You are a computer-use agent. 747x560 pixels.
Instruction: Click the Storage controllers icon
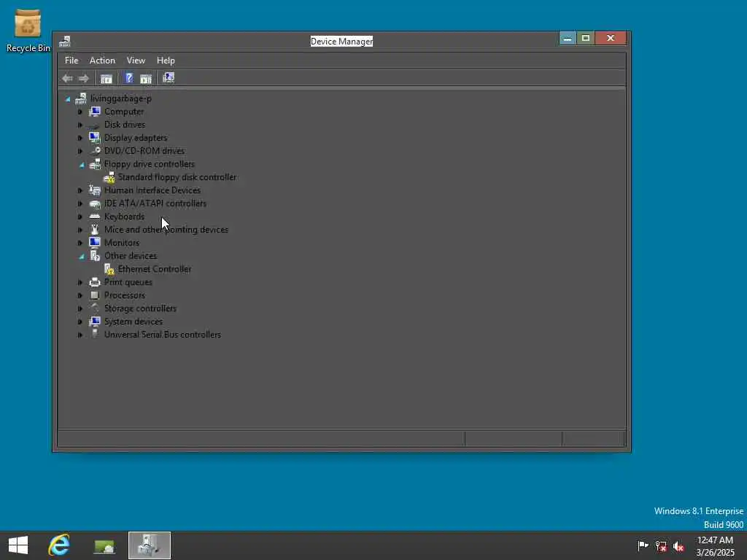pyautogui.click(x=95, y=308)
